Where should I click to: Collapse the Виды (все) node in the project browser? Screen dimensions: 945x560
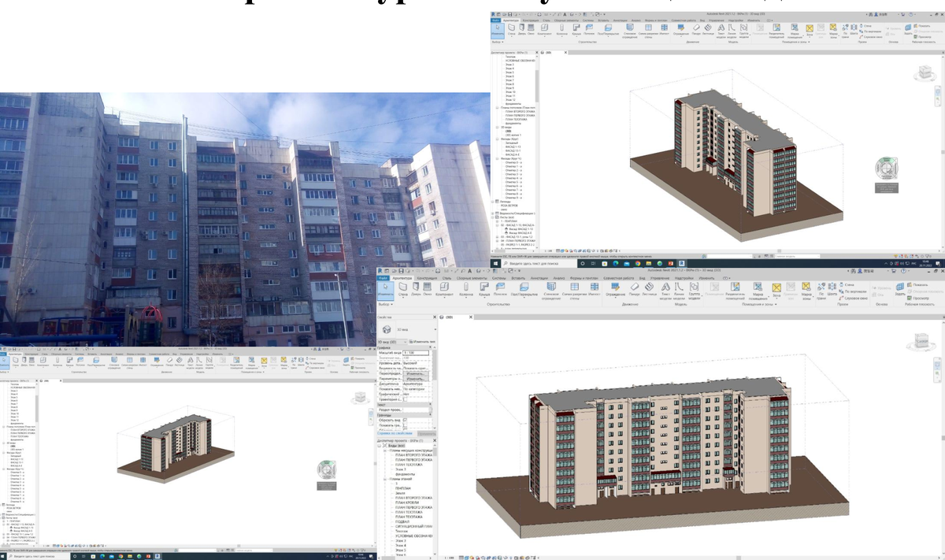380,446
